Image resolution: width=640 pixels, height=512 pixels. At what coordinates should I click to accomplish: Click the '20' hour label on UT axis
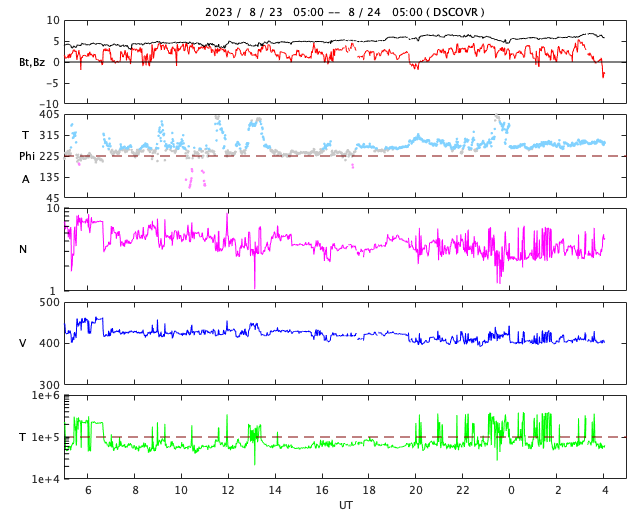coord(416,490)
